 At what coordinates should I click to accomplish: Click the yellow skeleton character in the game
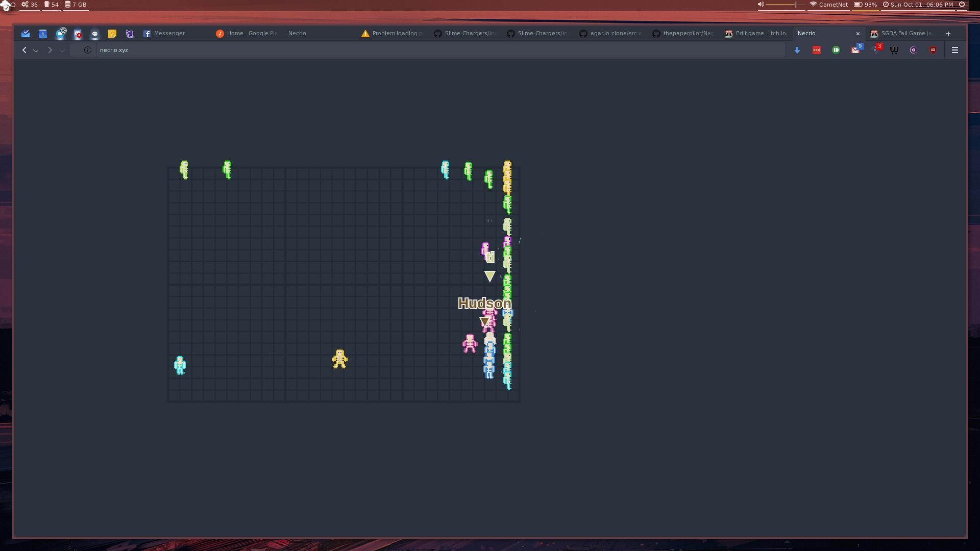[340, 359]
